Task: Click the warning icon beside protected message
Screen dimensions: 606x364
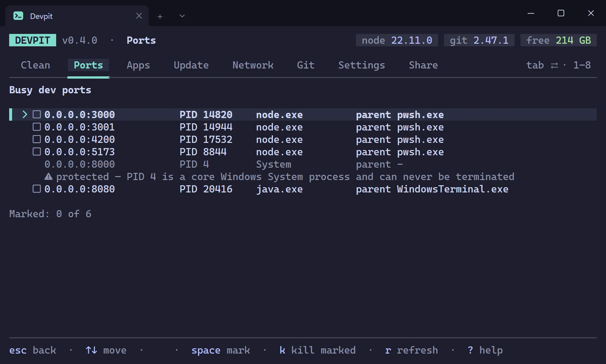Action: 48,177
